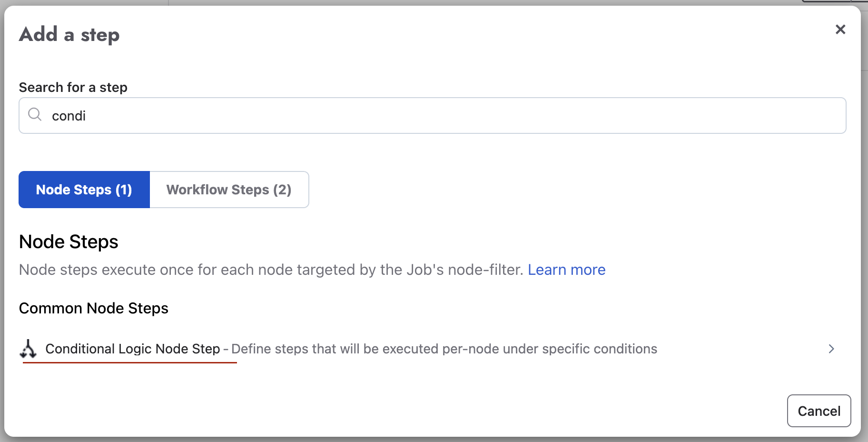Click the chevron next to Conditional Logic Node Step
This screenshot has width=868, height=442.
(x=831, y=349)
